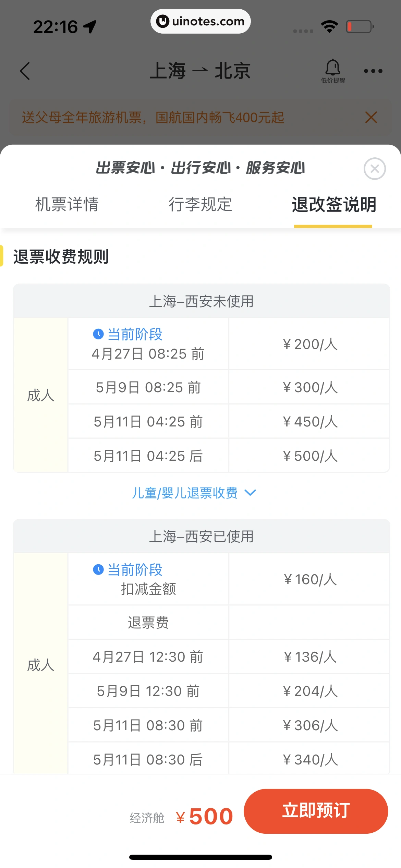Tap the home indicator bar

[200, 857]
